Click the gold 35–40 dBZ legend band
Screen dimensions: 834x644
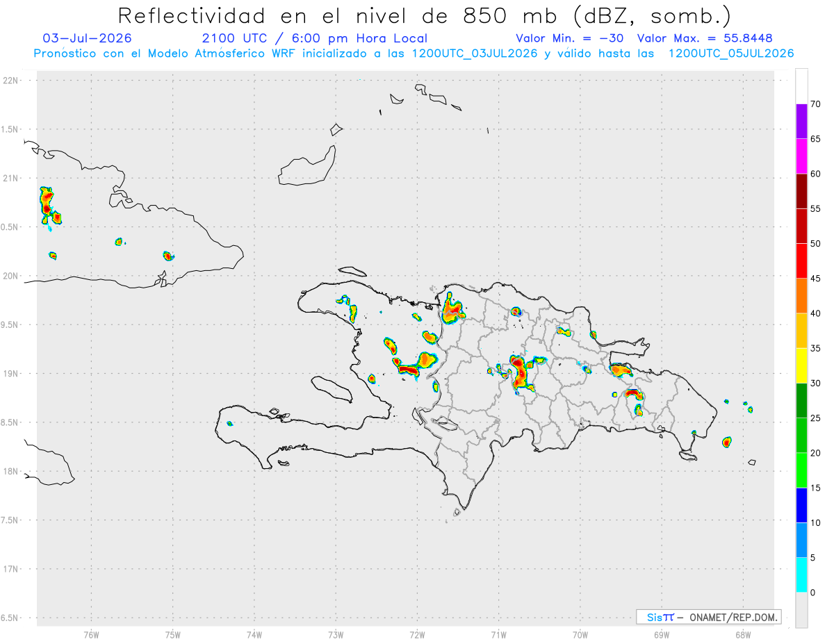coord(801,331)
